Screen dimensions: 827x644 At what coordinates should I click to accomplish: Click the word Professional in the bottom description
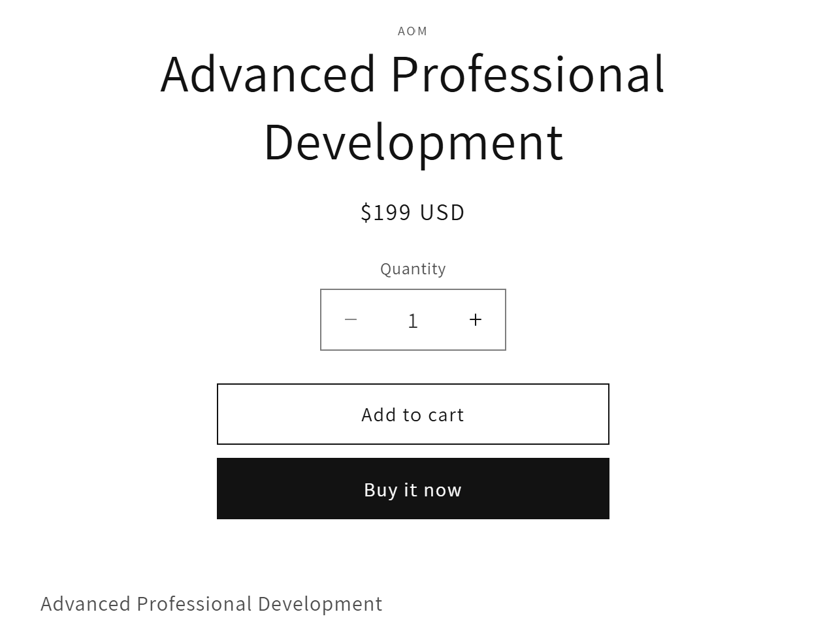click(x=194, y=604)
